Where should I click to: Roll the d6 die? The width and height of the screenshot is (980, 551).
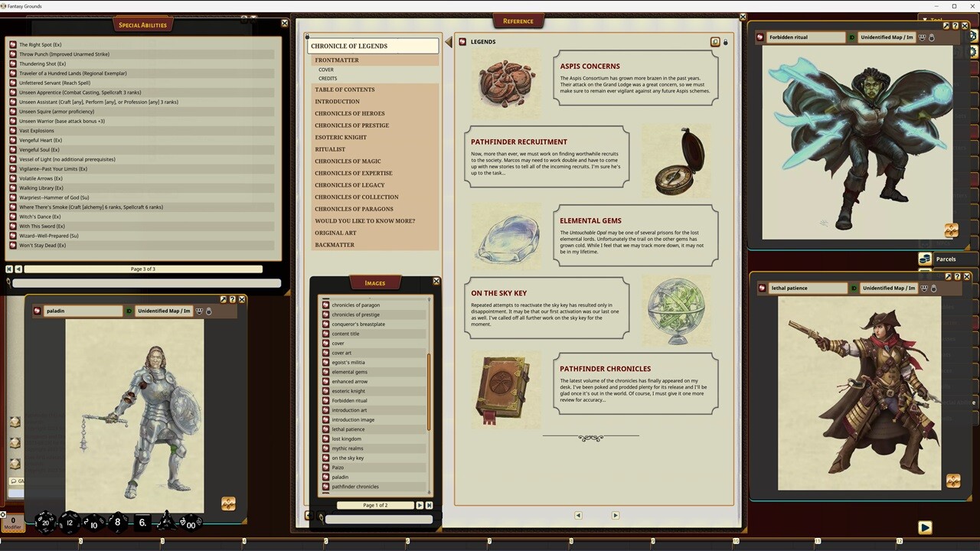[142, 522]
